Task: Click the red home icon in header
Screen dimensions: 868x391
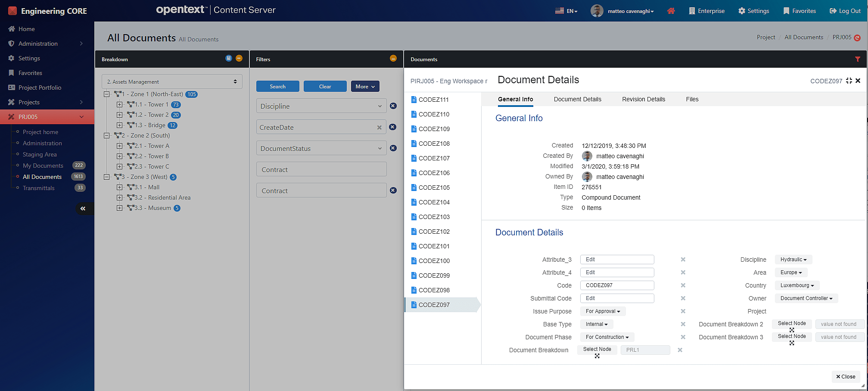Action: click(x=671, y=11)
